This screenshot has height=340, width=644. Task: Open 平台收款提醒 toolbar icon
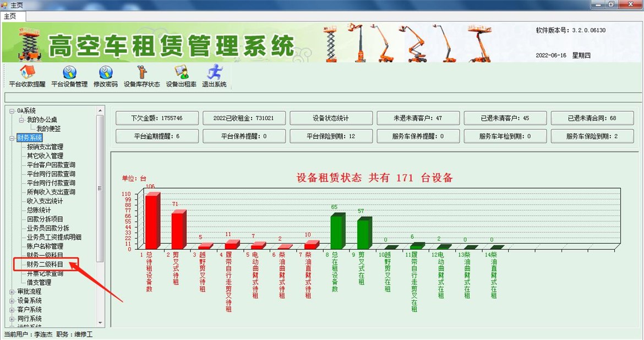[x=27, y=76]
